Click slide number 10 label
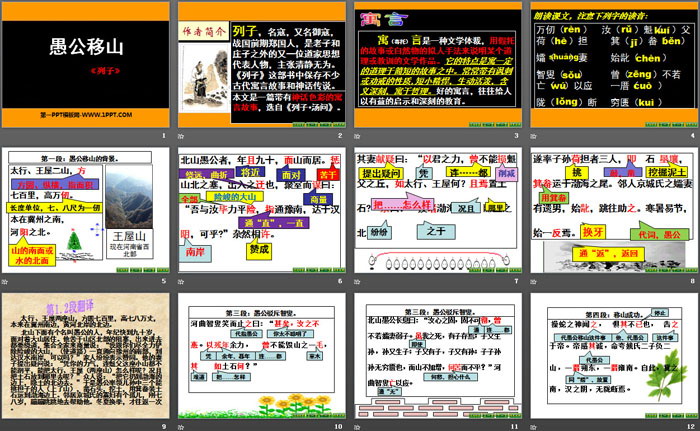 pos(338,427)
